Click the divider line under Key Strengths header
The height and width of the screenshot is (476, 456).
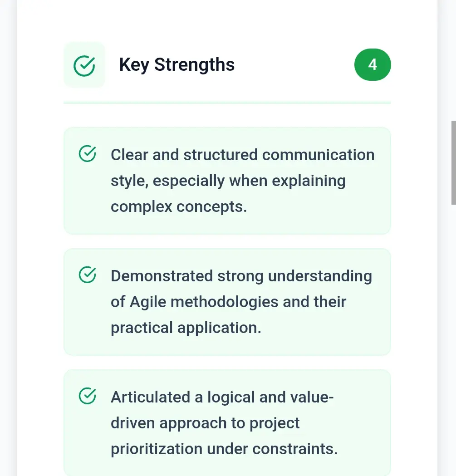pos(227,103)
